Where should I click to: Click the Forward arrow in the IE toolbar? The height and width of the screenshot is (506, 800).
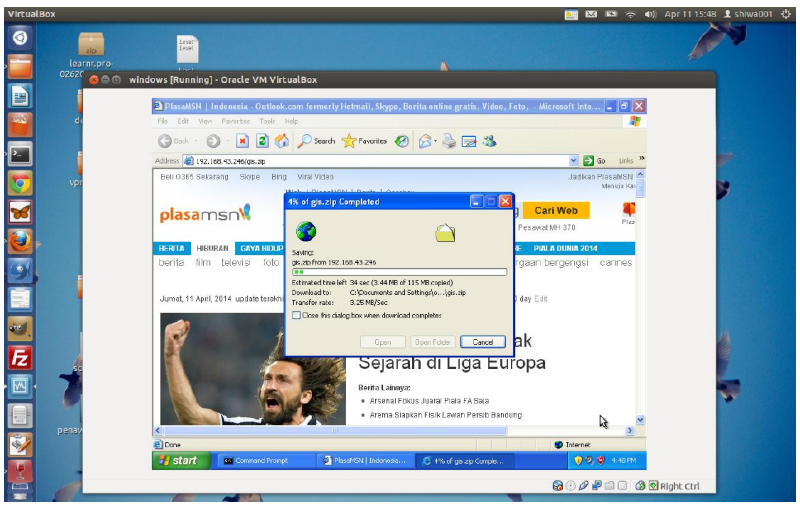[213, 141]
